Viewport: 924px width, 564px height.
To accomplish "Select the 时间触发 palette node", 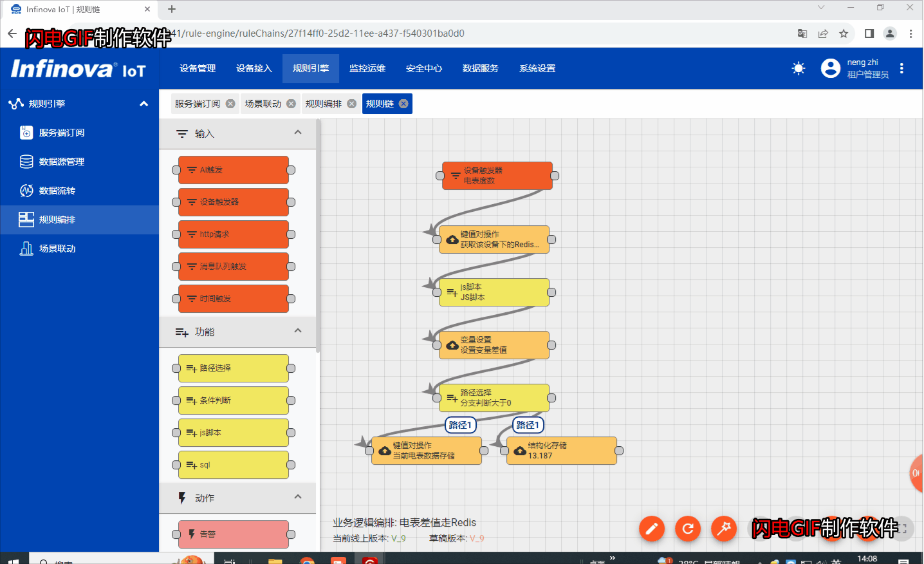I will (234, 299).
